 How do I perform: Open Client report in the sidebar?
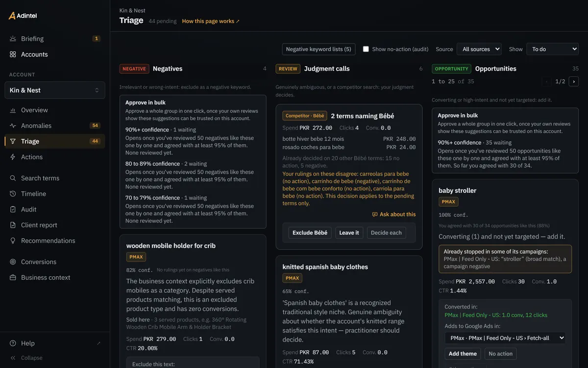pos(55,225)
